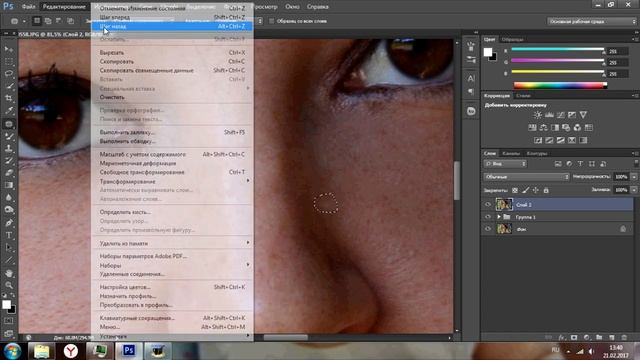640x360 pixels.
Task: Pick a color from spectrum ramp
Action: coord(560,85)
